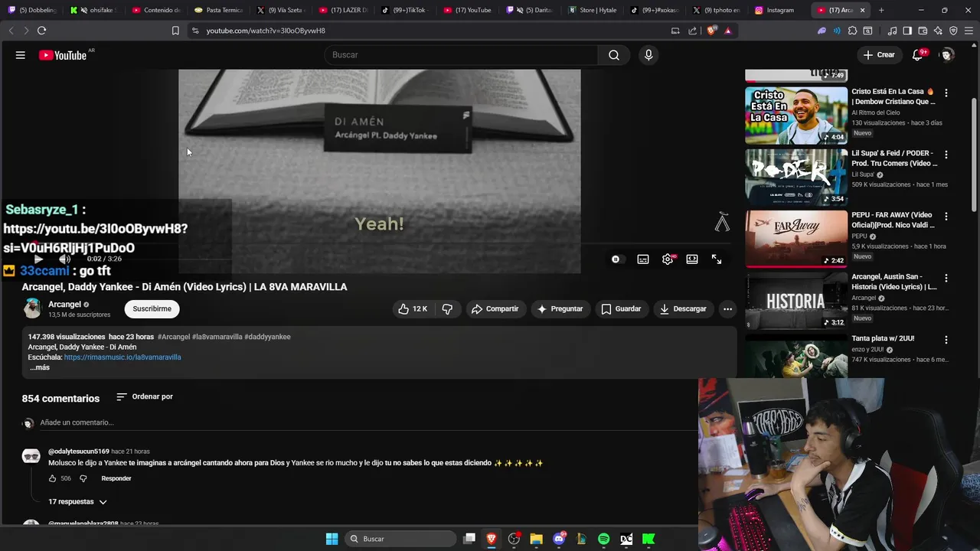
Task: Expand the description with ...más
Action: click(39, 368)
